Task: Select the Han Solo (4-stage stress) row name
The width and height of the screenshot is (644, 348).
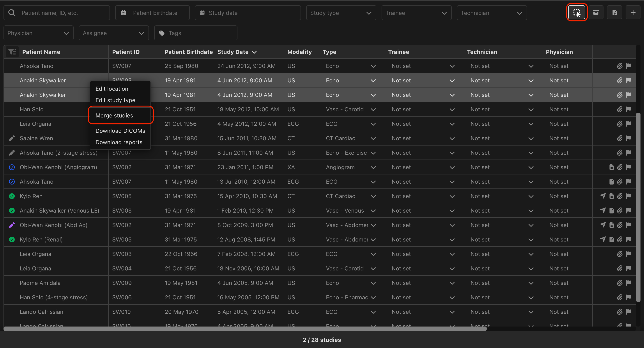Action: coord(54,297)
